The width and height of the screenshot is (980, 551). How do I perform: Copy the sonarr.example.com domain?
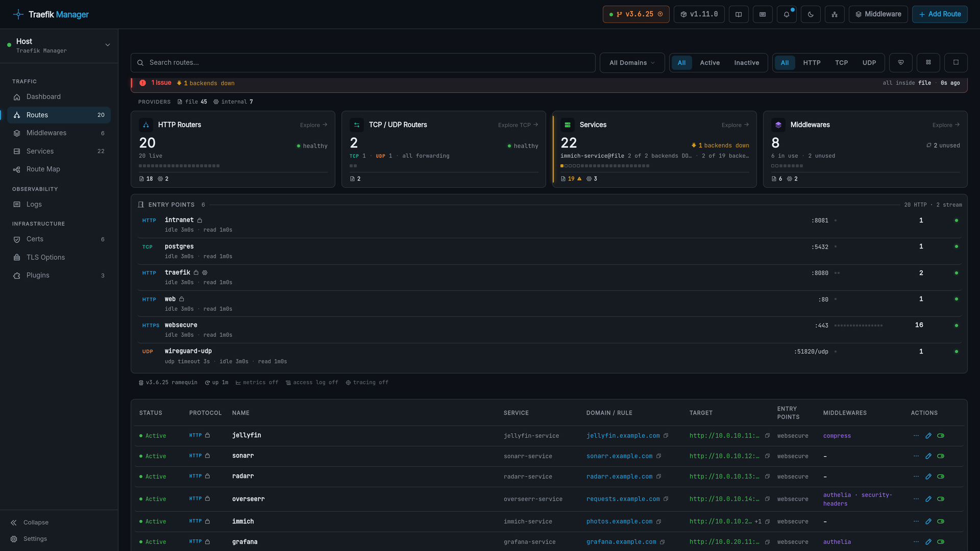click(x=659, y=456)
